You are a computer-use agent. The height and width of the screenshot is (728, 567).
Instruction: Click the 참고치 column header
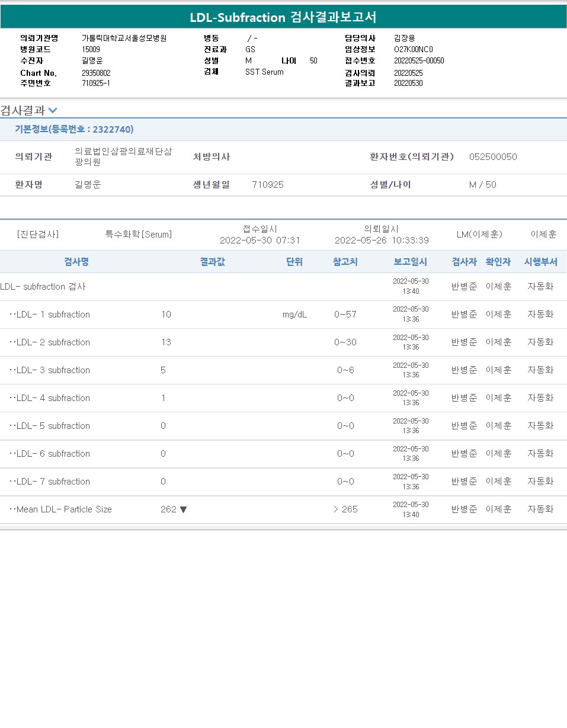[345, 262]
